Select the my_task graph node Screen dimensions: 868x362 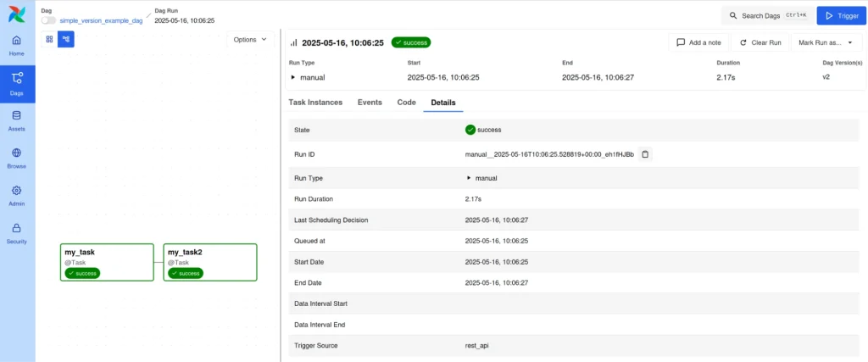point(107,262)
